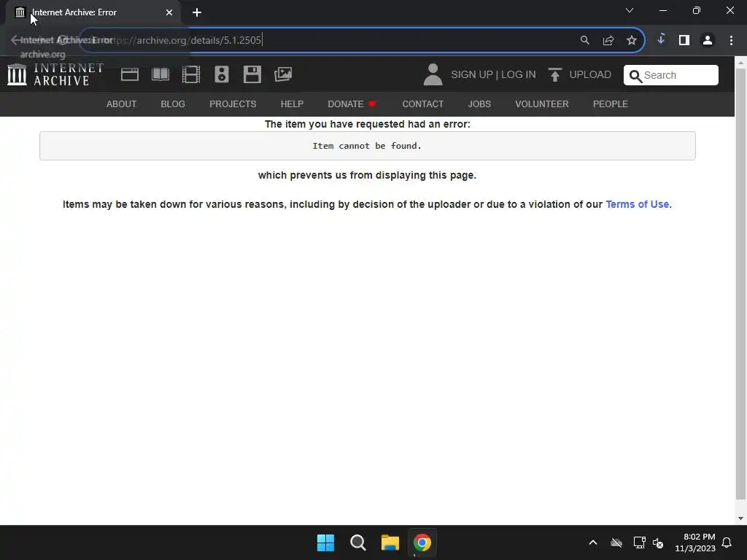Open the BLOG menu item
This screenshot has height=560, width=747.
(173, 104)
